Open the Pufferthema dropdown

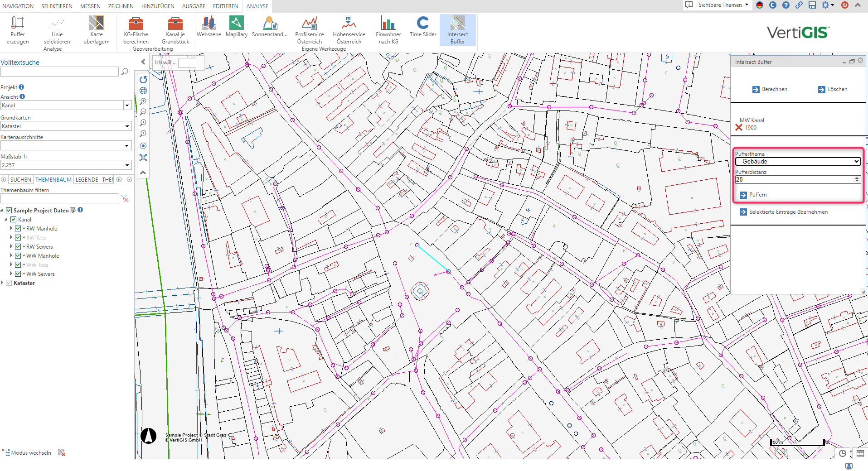(798, 162)
